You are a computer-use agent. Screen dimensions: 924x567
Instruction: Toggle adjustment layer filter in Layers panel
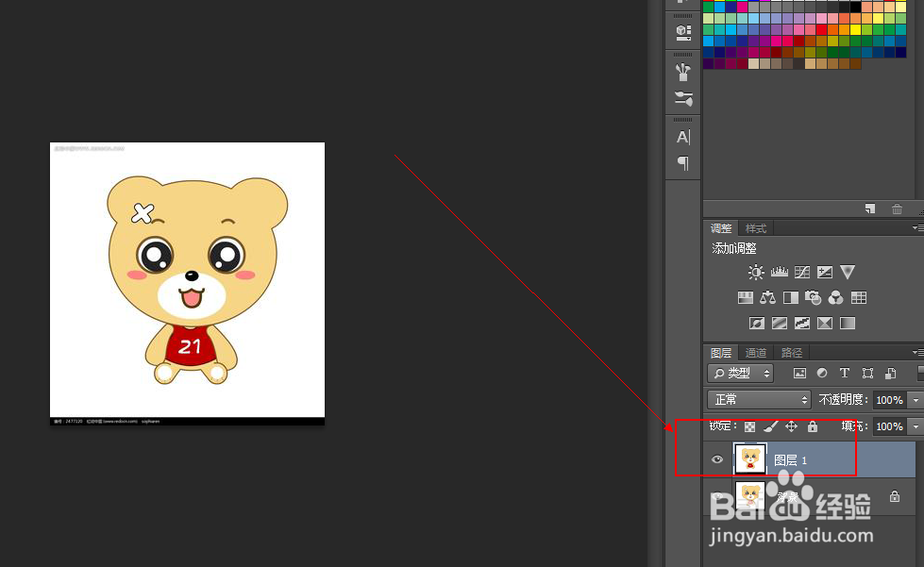[822, 373]
